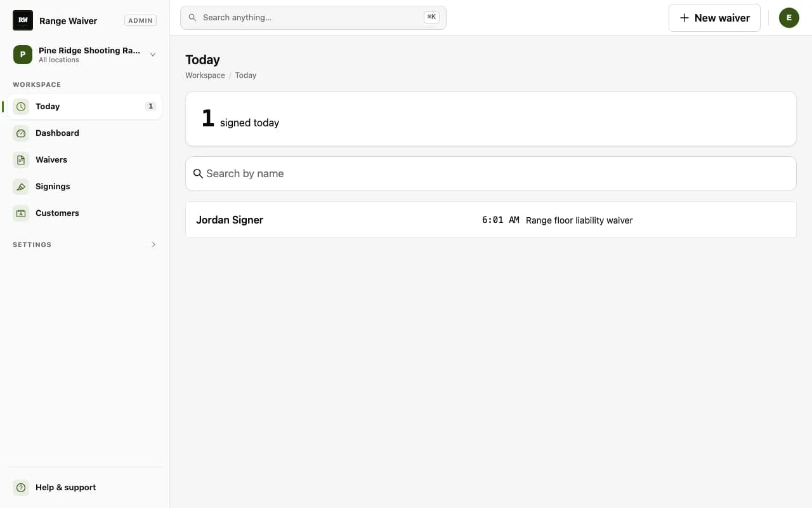This screenshot has width=812, height=508.
Task: Open Help & support
Action: coord(85,488)
